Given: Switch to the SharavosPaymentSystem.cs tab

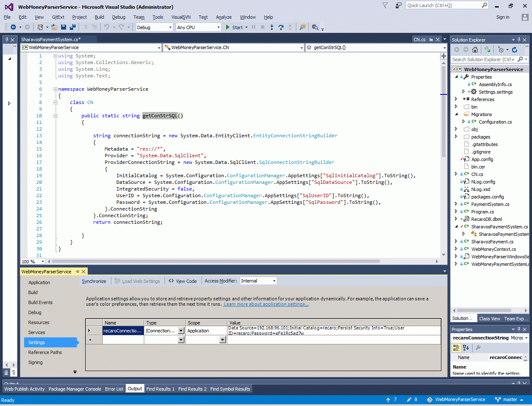Looking at the screenshot, I should [51, 40].
